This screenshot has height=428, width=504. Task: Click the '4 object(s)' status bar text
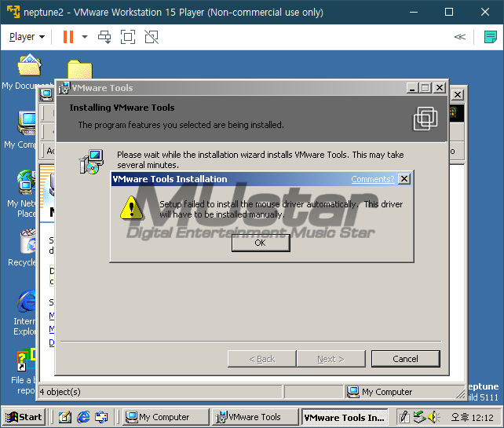tap(60, 392)
